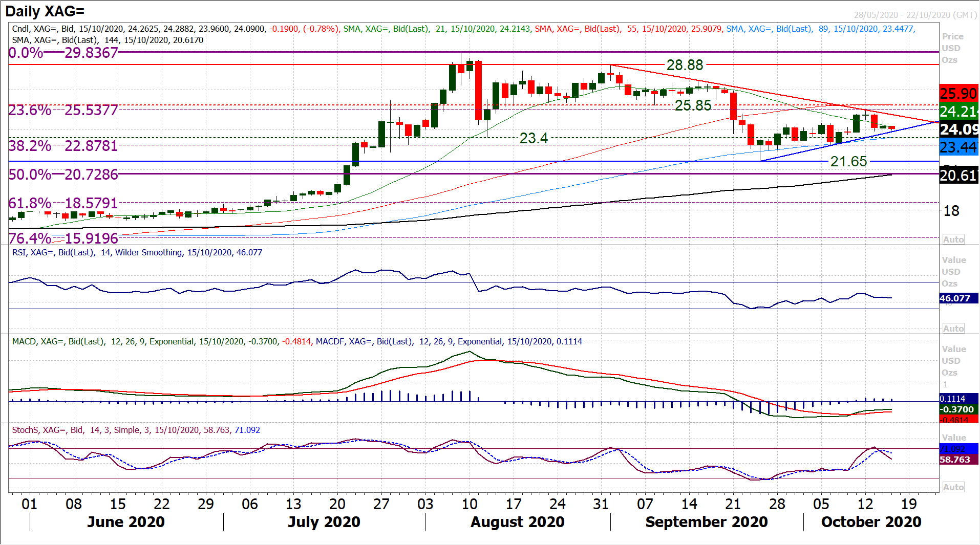Select the RSI indicator legend text
Screen dimensions: 980x545
(x=137, y=252)
